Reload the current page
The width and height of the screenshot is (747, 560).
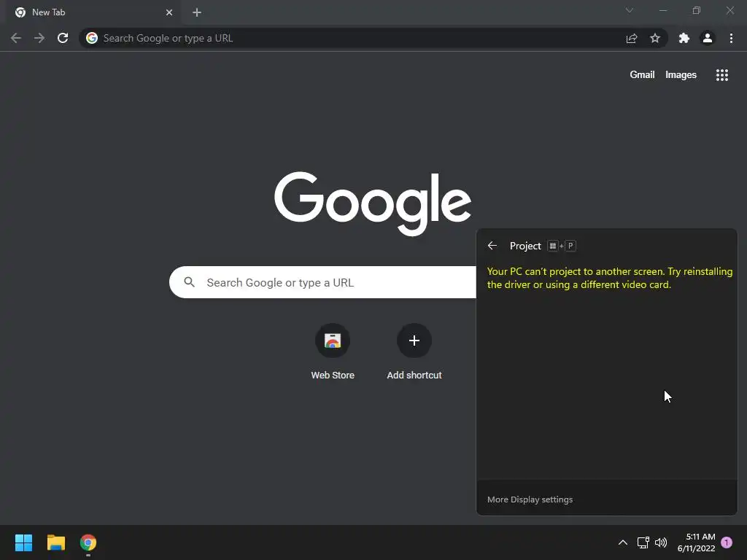(63, 38)
